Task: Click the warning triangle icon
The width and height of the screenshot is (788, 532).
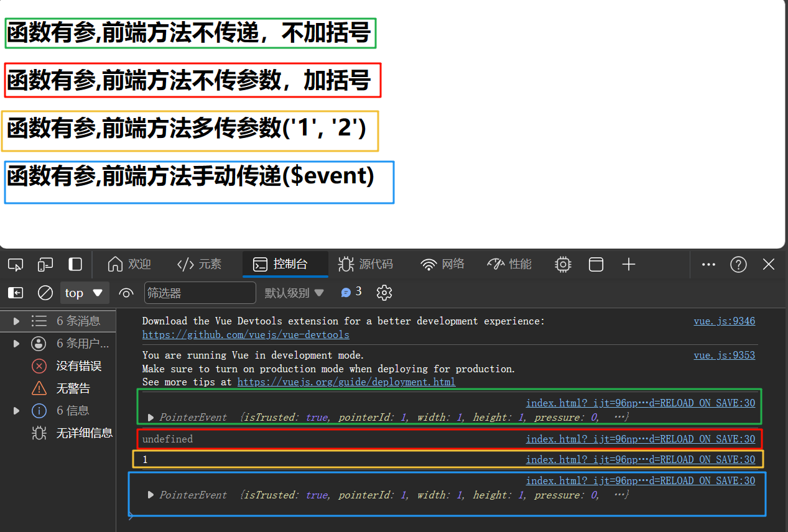Action: (39, 388)
